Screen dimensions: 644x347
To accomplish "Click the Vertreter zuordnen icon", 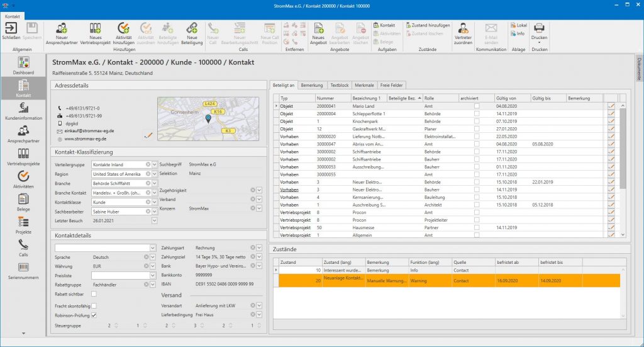I will (463, 28).
